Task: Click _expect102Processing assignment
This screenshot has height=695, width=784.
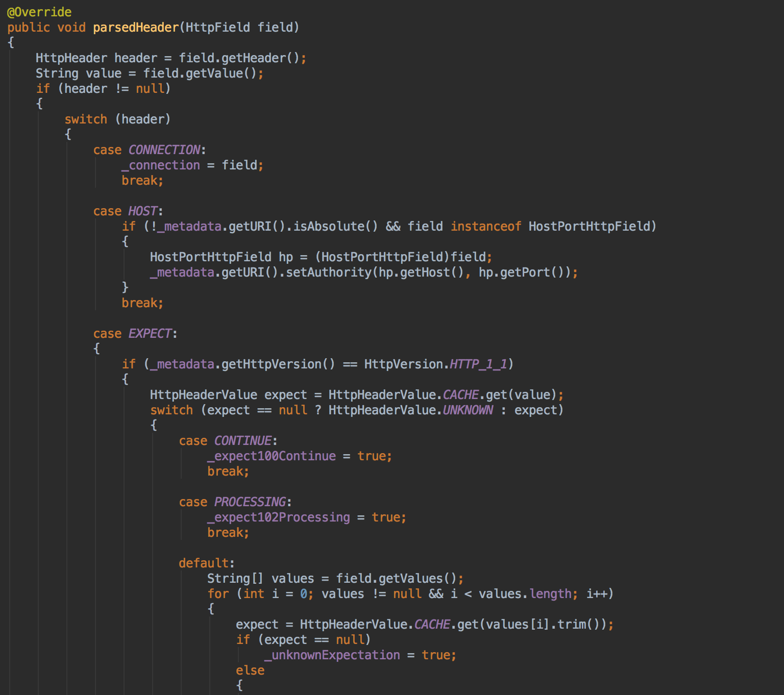Action: coord(307,517)
